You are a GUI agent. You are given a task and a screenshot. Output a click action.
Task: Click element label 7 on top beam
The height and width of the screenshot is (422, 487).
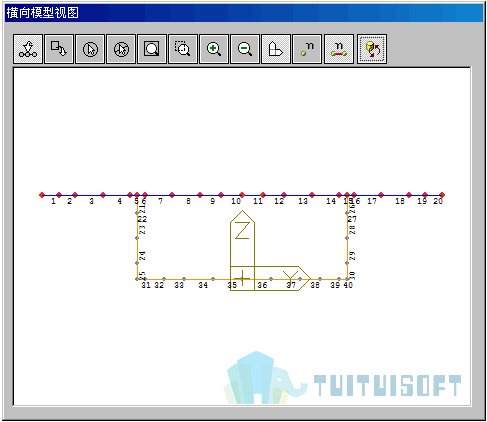(160, 201)
